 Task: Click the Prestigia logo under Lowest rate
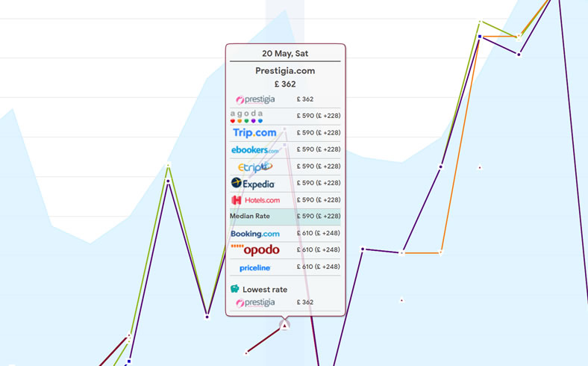(255, 303)
